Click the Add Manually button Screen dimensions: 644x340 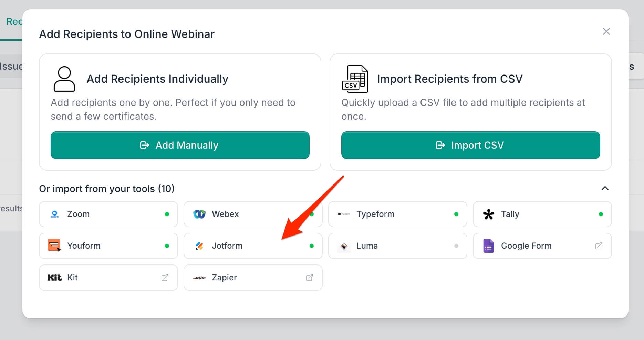pyautogui.click(x=180, y=145)
